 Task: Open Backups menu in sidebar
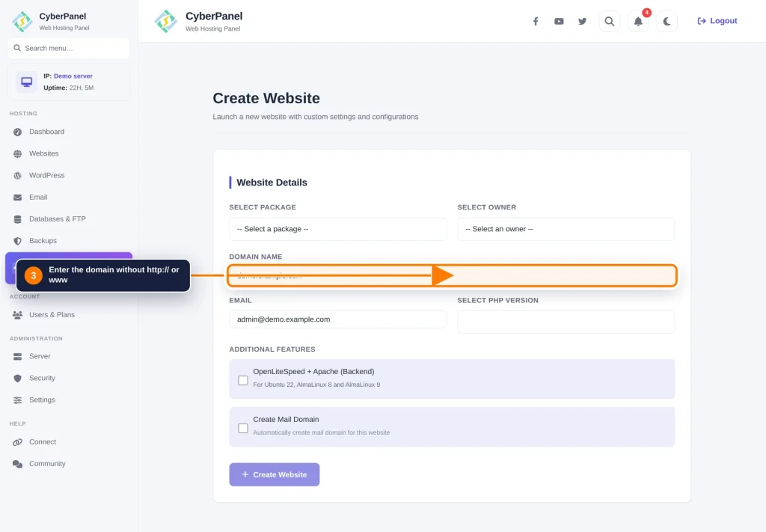pos(69,241)
